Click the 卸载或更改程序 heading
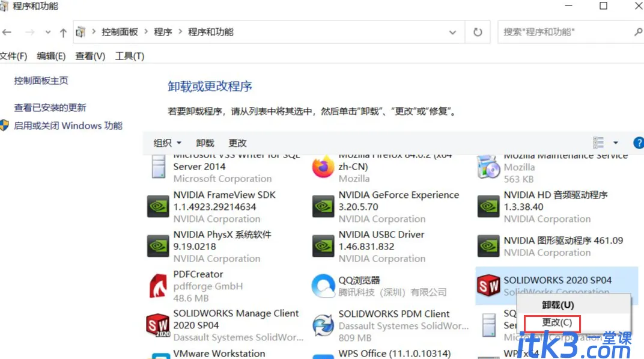Viewport: 644px width, 359px height. tap(210, 87)
